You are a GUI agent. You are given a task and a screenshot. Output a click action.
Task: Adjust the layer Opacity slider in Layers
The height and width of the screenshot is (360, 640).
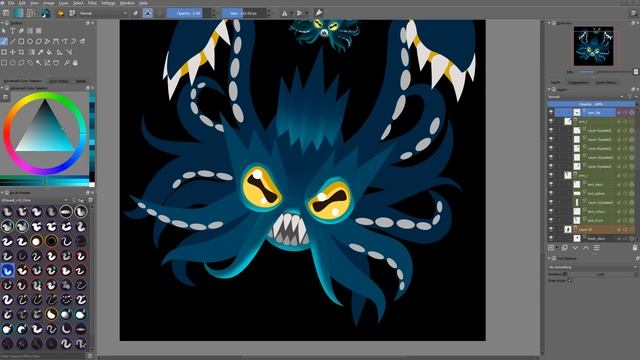[591, 104]
